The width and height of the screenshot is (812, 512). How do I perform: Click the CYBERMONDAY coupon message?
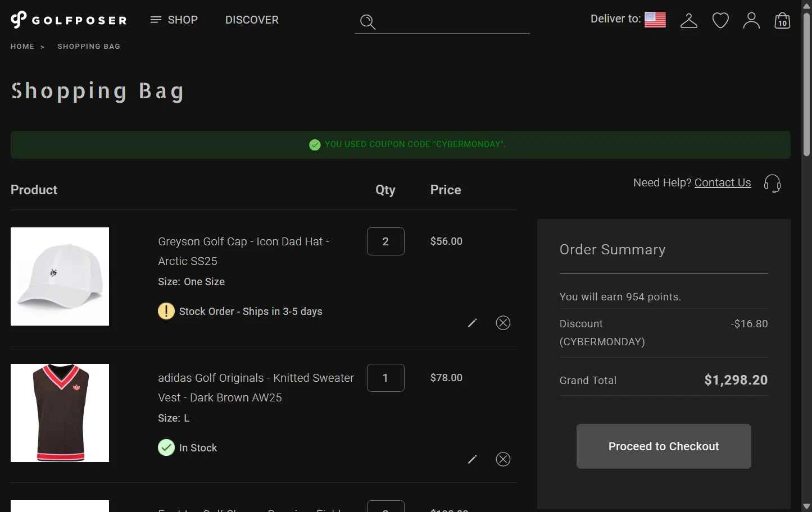click(x=415, y=144)
